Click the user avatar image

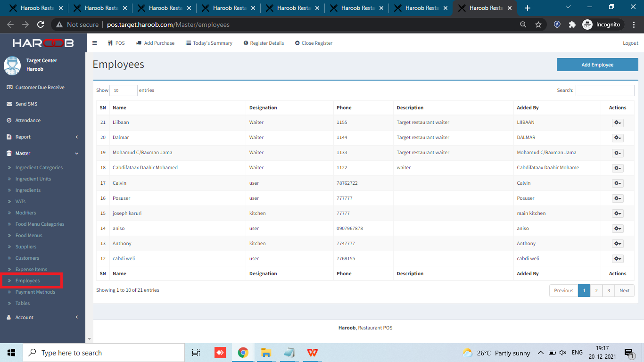12,65
